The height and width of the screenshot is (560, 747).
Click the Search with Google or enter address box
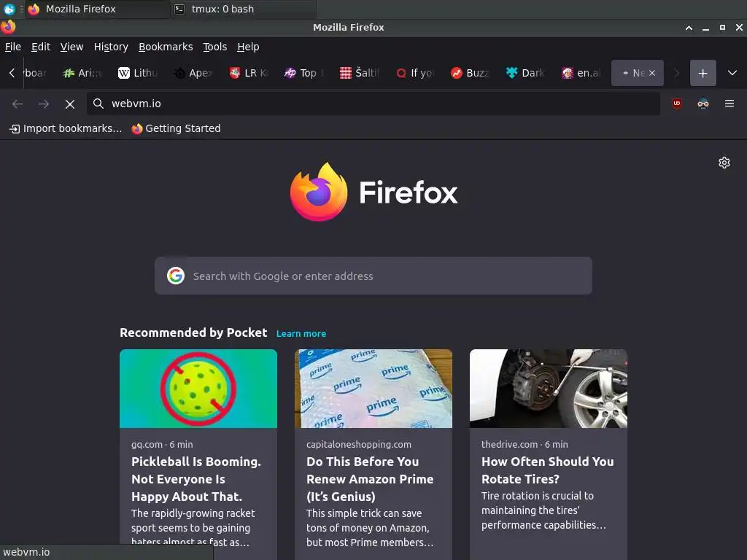tap(373, 276)
